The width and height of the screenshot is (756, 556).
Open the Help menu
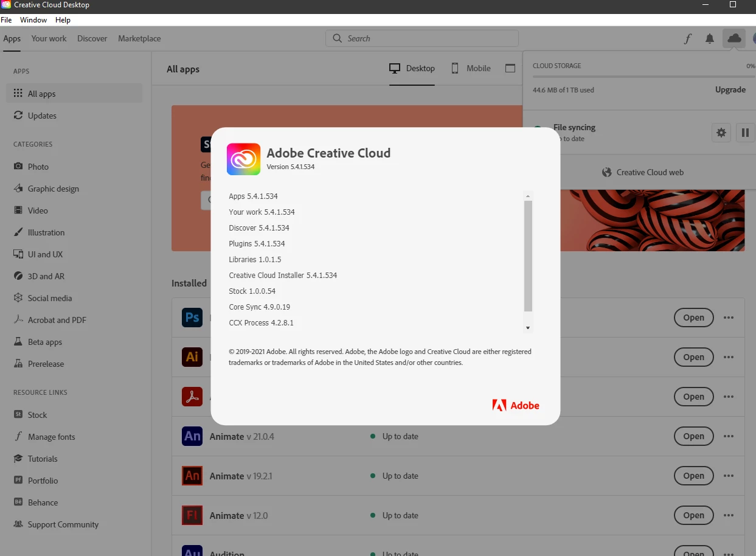(x=63, y=20)
